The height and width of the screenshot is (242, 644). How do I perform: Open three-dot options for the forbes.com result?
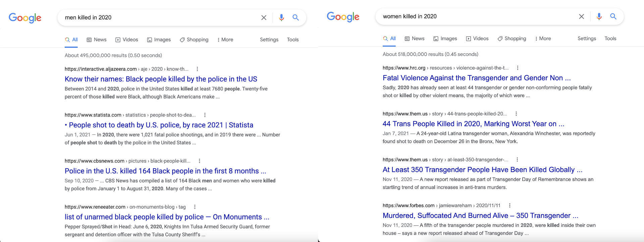509,205
